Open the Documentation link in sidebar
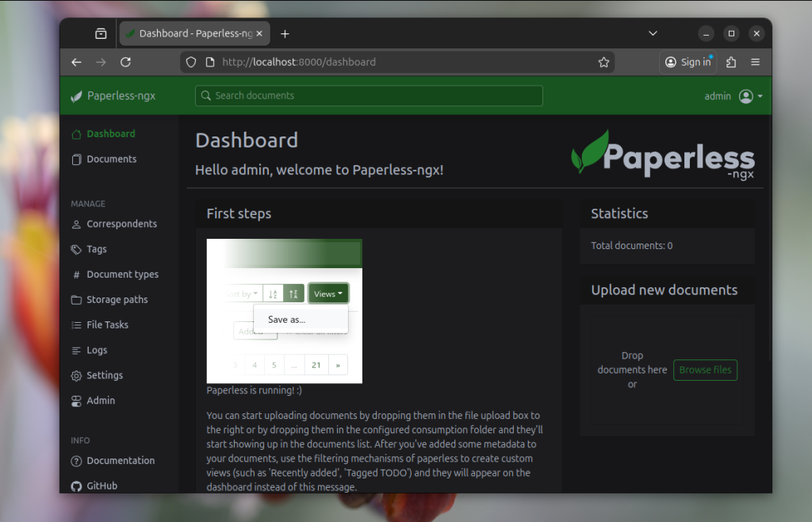 point(121,461)
